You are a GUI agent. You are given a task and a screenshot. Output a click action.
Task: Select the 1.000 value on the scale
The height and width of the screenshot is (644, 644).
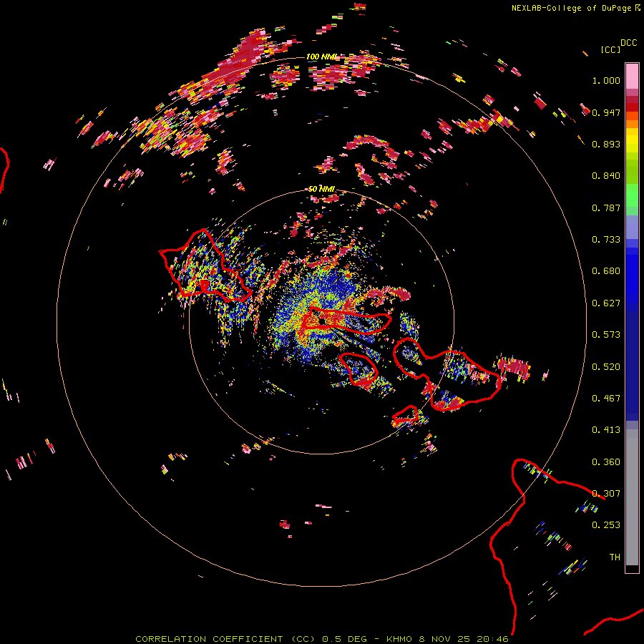tap(606, 80)
